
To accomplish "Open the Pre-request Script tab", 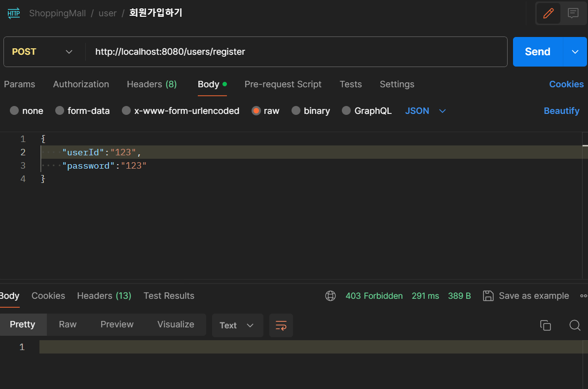I will point(283,84).
